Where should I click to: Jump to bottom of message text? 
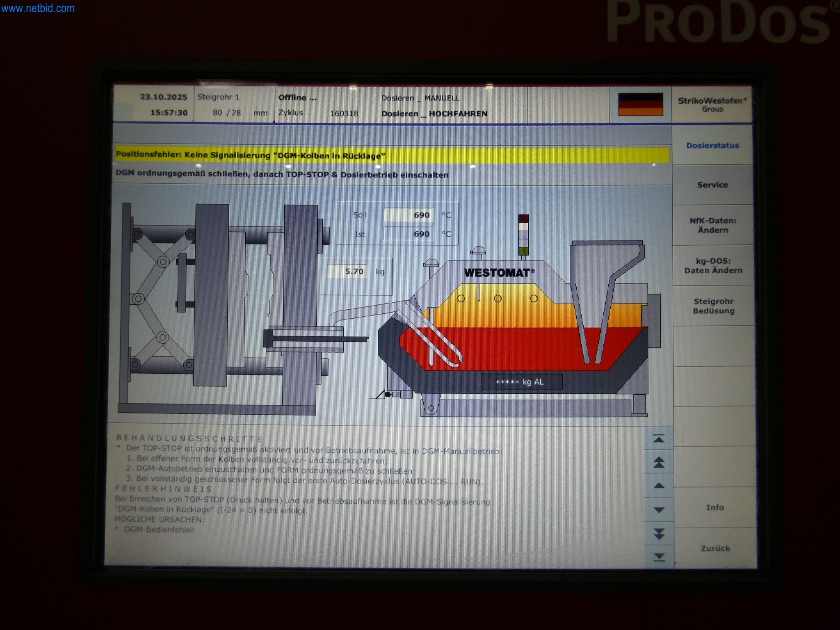click(659, 557)
